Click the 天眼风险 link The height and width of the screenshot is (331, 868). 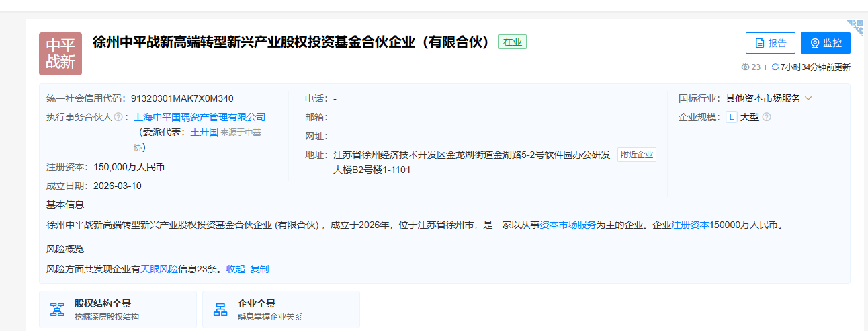(x=159, y=269)
